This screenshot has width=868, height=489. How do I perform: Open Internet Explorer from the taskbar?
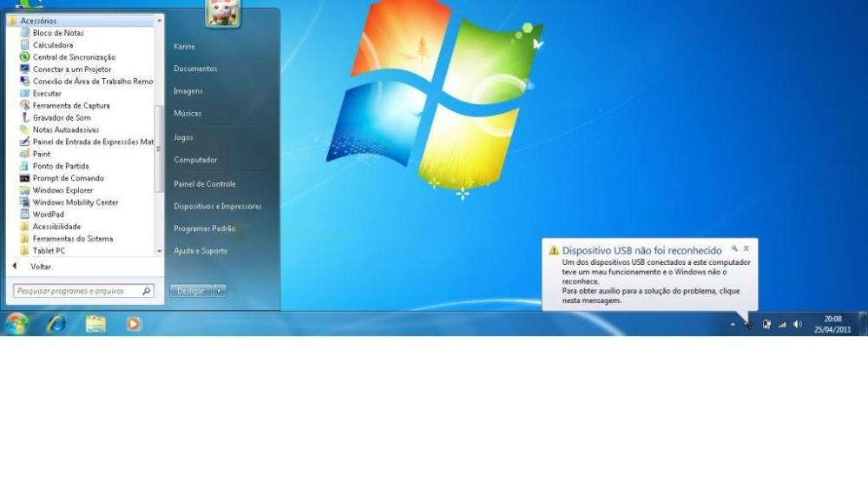56,324
